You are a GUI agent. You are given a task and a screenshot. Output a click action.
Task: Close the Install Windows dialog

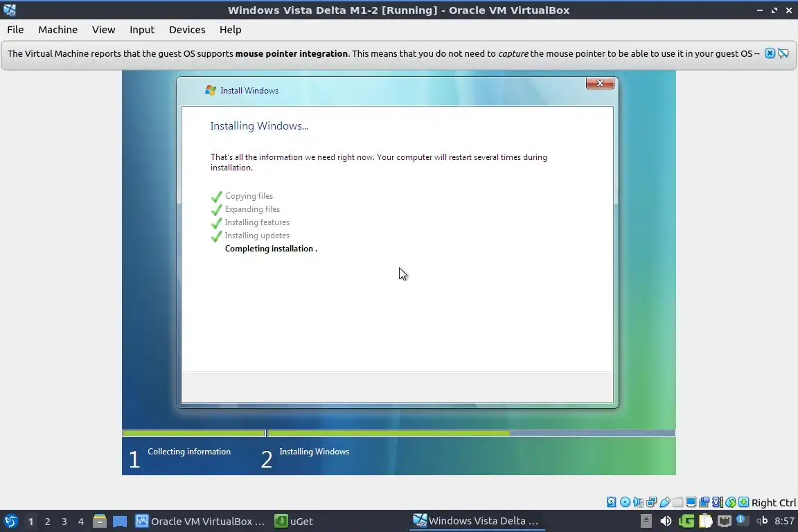599,83
